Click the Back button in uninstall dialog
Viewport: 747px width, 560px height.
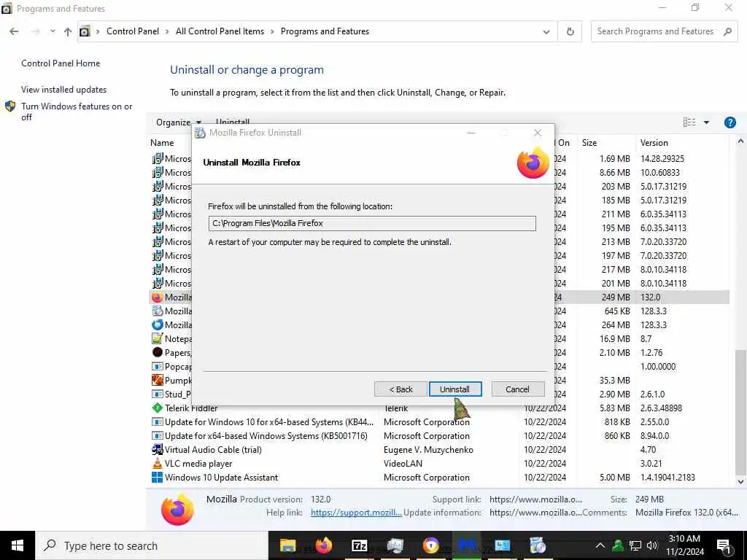click(x=400, y=389)
